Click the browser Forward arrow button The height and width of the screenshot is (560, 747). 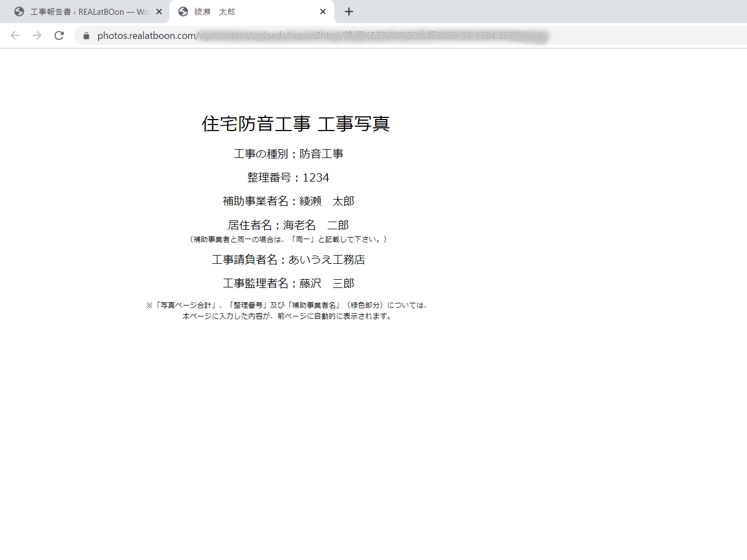pyautogui.click(x=37, y=36)
